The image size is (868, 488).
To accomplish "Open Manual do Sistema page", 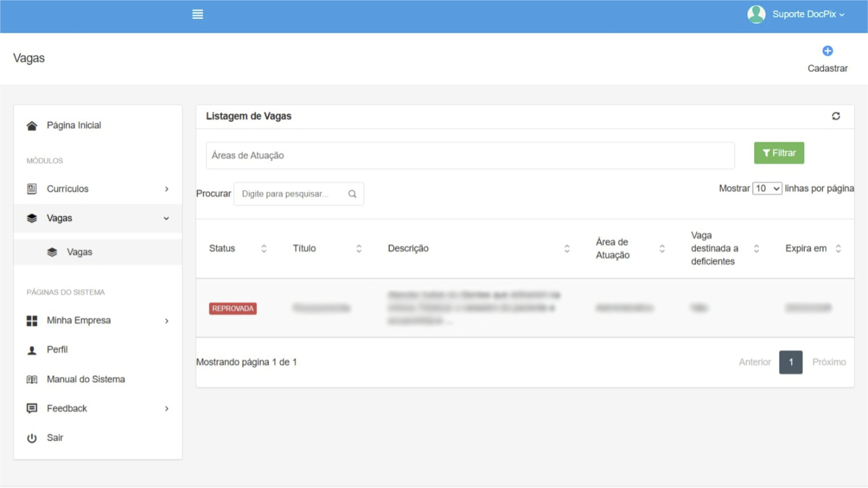I will 85,379.
